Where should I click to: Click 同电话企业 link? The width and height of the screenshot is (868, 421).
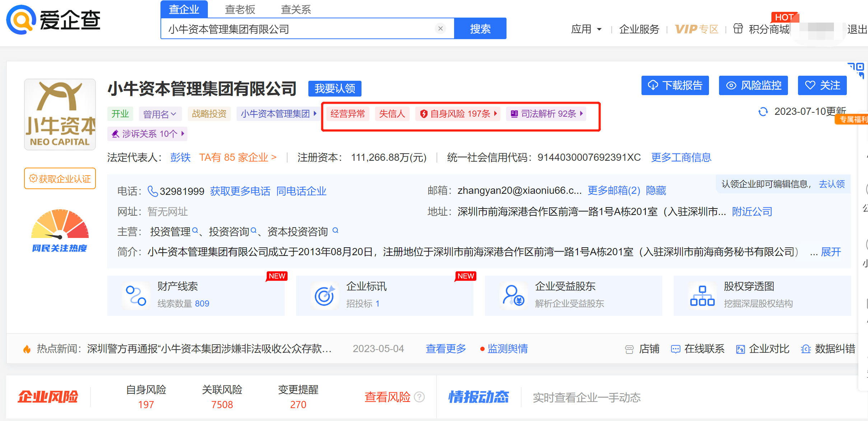301,191
